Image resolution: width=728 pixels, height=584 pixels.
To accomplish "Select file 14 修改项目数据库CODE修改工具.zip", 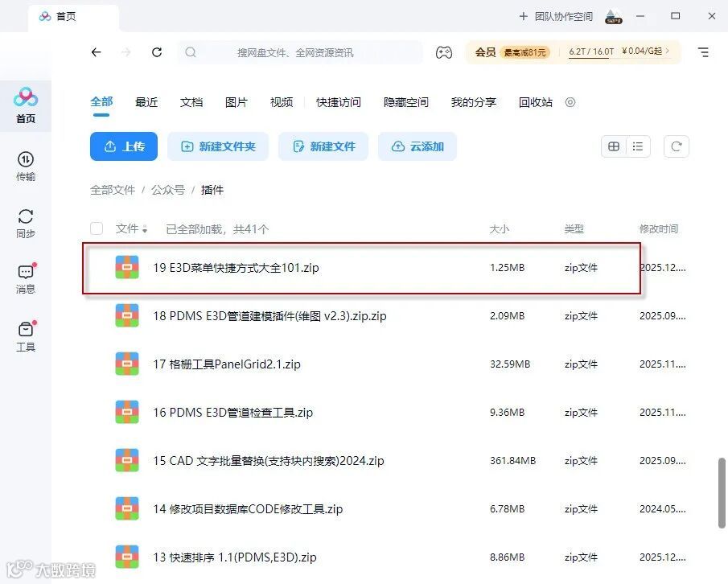I will pos(248,509).
